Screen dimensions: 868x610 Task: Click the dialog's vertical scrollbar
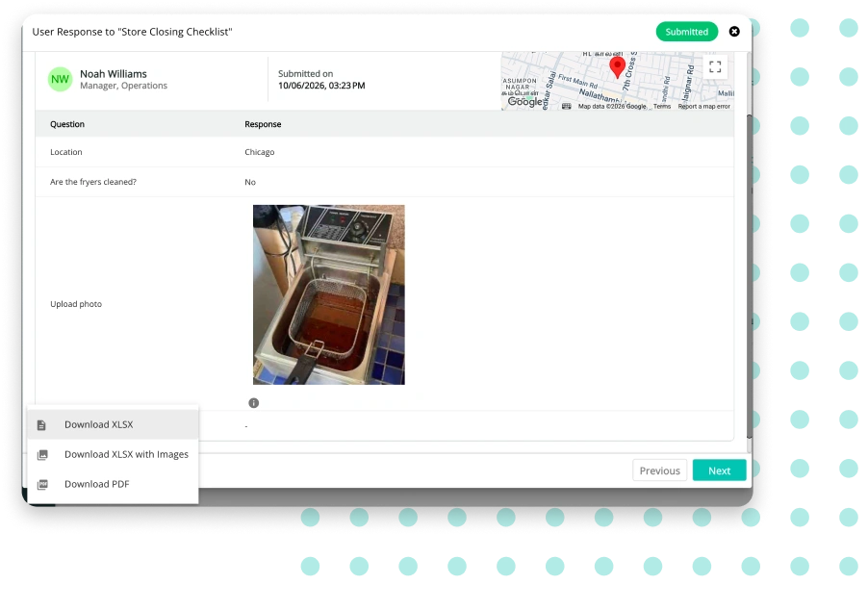point(750,276)
